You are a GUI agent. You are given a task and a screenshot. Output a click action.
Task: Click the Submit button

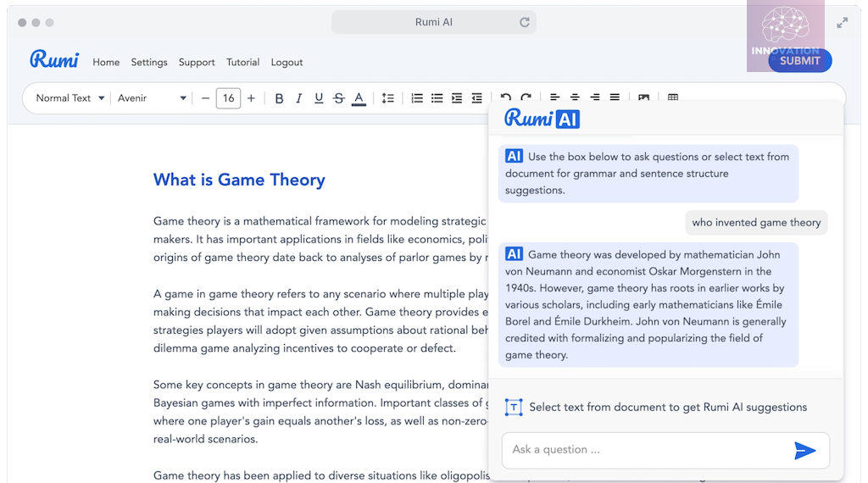tap(800, 61)
